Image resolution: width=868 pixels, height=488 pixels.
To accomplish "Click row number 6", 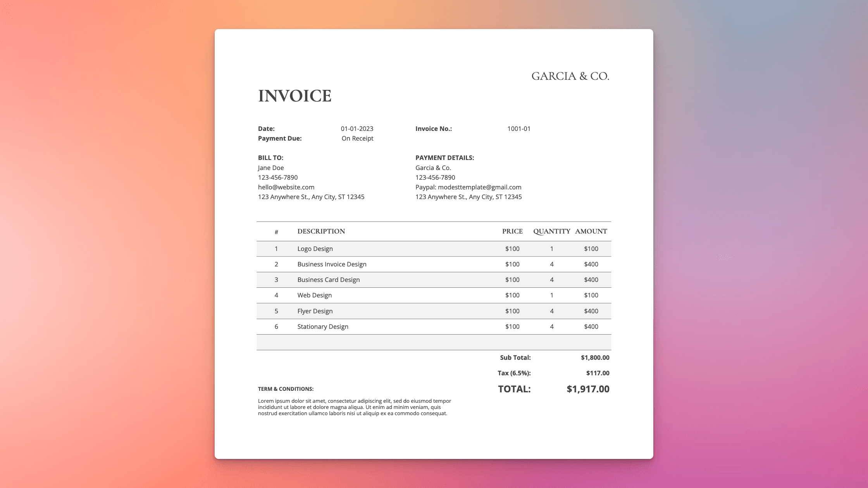I will tap(276, 326).
